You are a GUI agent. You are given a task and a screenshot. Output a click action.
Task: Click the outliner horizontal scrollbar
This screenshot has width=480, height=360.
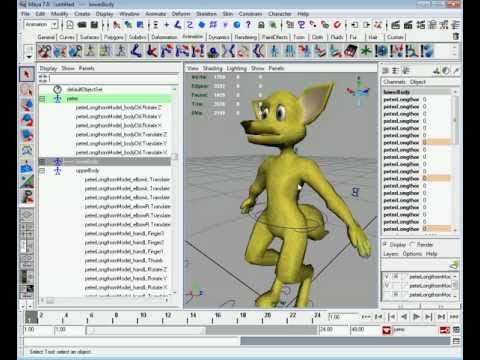(x=104, y=301)
